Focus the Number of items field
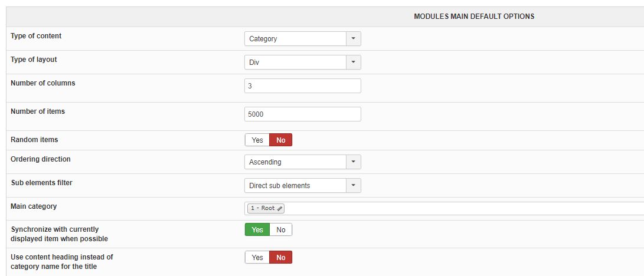 (x=302, y=114)
